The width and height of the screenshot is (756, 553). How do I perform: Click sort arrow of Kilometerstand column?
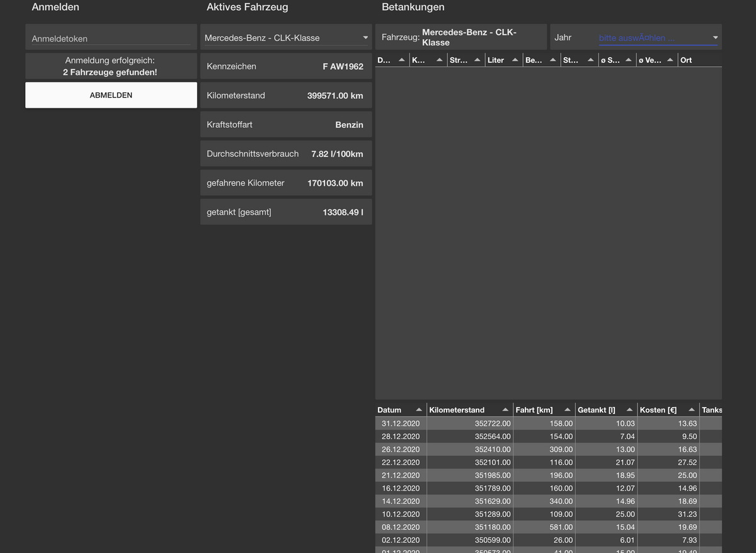click(x=505, y=410)
